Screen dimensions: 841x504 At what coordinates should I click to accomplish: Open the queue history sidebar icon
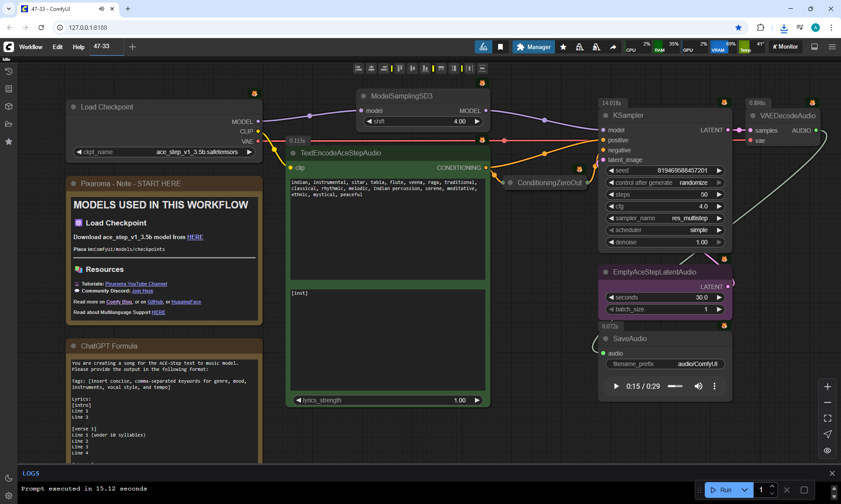point(8,71)
